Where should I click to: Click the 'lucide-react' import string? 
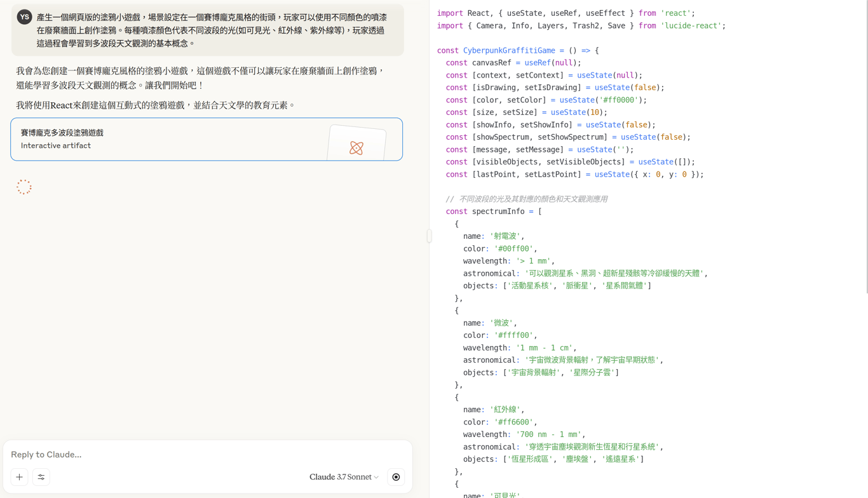(691, 25)
